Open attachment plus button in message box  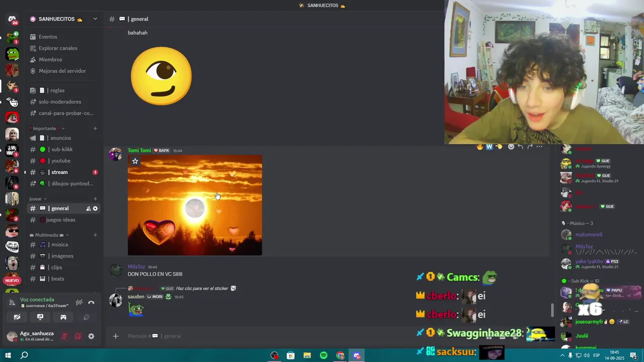115,336
